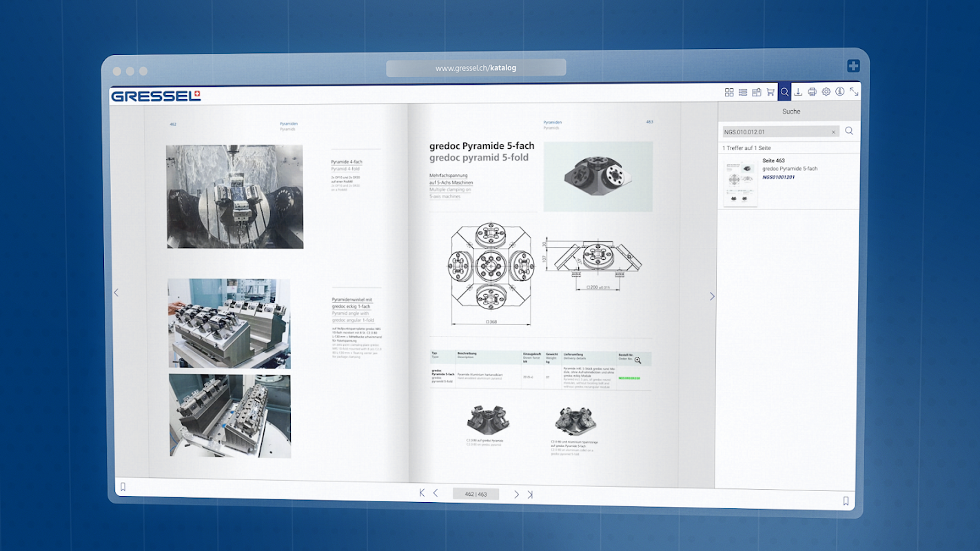The height and width of the screenshot is (551, 980).
Task: Click the 'gredoc pyramid 5-fold' subtitle
Action: (479, 158)
